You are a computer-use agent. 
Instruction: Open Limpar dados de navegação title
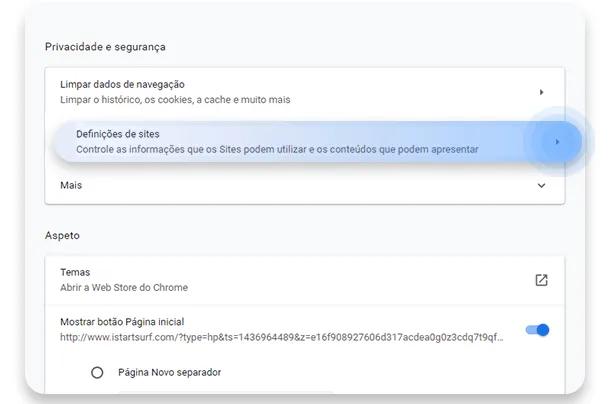point(122,85)
